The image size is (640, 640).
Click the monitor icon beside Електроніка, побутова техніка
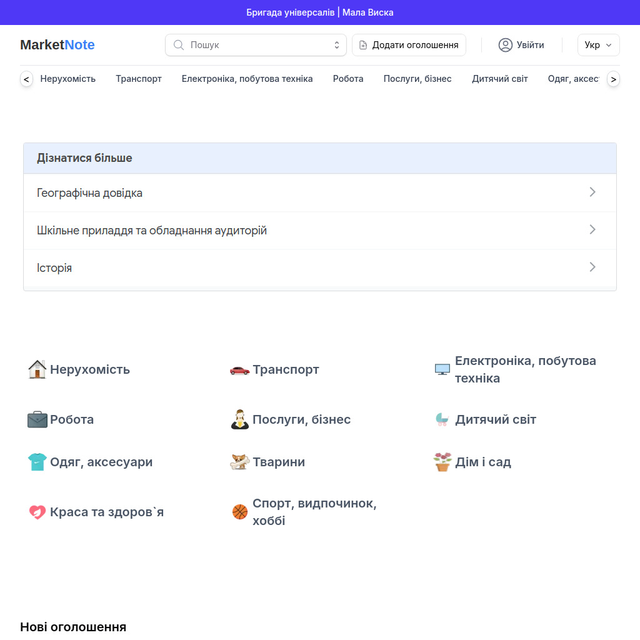[442, 369]
